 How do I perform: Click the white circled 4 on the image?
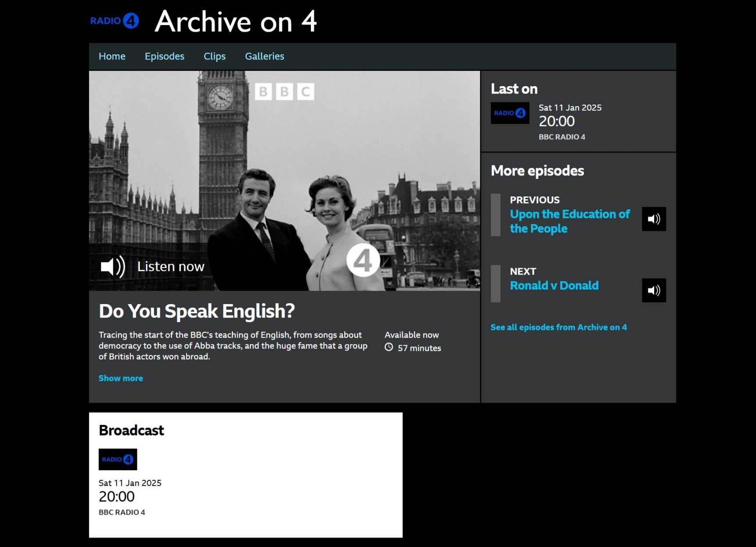363,260
